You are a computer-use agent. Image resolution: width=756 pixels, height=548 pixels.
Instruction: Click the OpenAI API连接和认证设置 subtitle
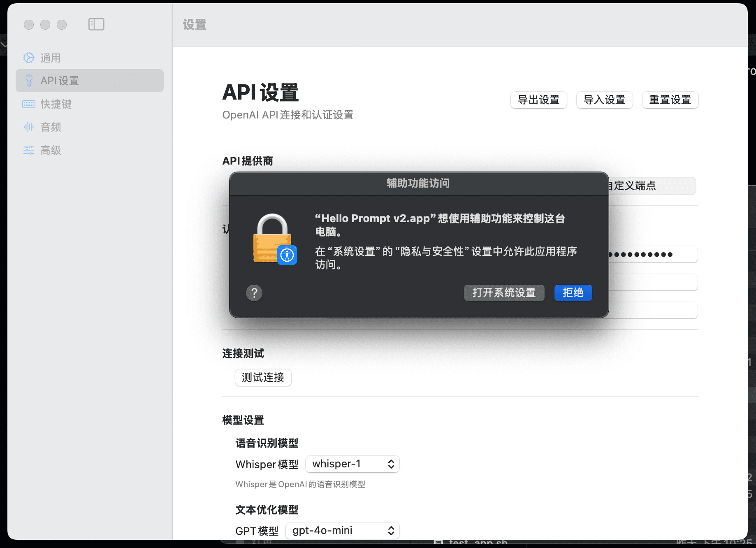288,115
